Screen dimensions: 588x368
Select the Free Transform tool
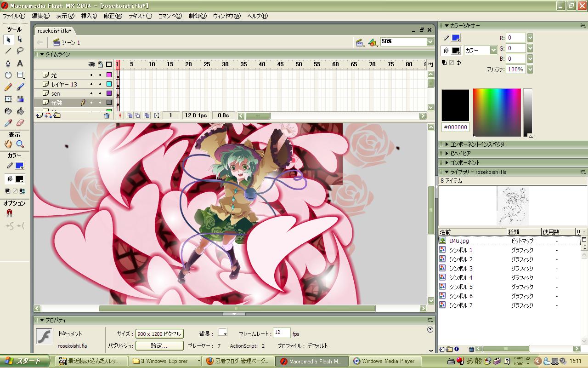pos(8,99)
